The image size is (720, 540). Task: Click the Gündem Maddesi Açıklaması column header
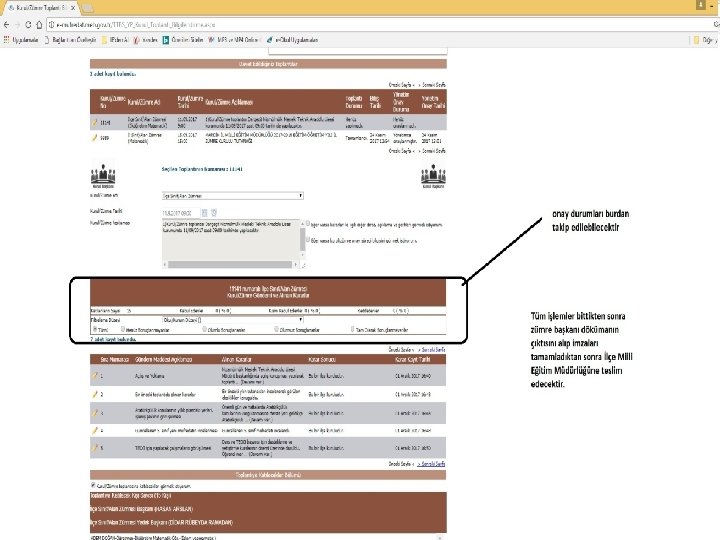click(x=163, y=360)
